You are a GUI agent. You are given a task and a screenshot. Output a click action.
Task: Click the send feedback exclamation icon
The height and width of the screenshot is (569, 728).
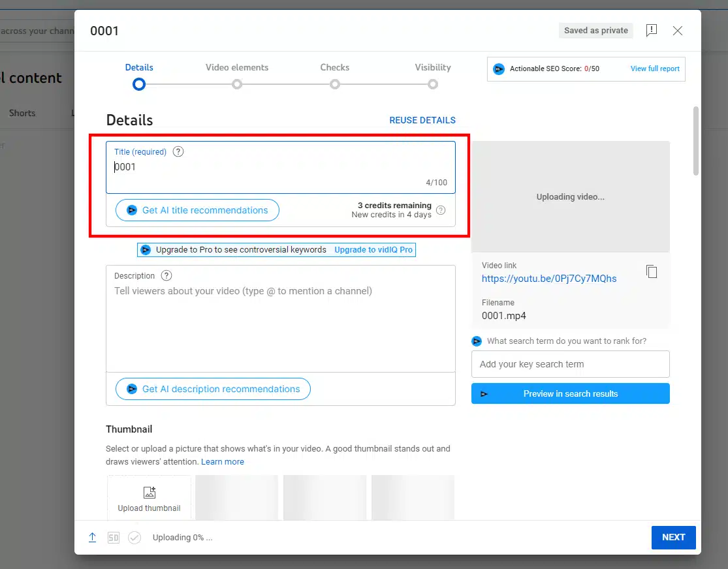click(x=651, y=31)
